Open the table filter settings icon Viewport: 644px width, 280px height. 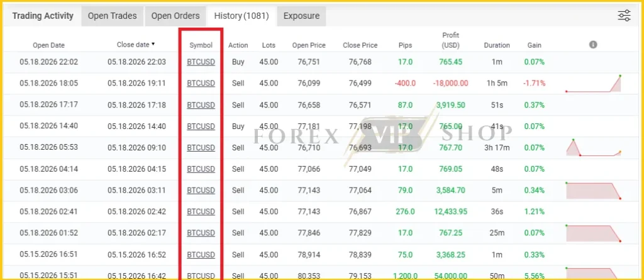tap(624, 16)
